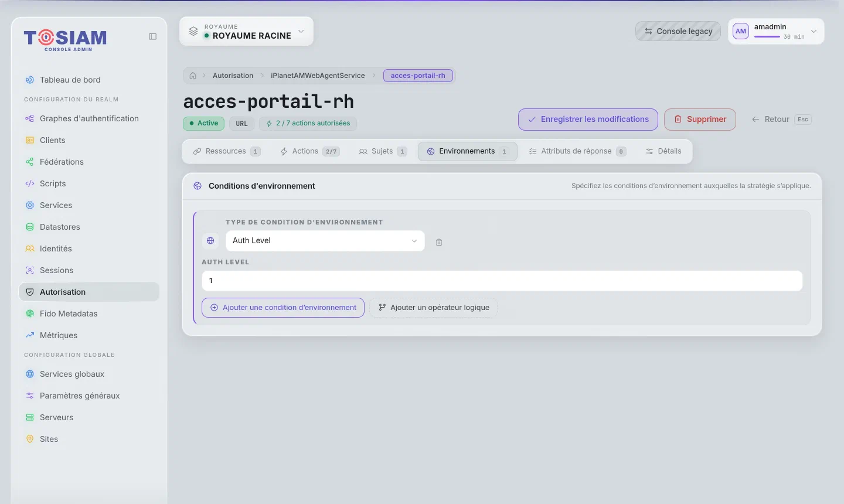844x504 pixels.
Task: Open Sites in the sidebar
Action: (89, 439)
